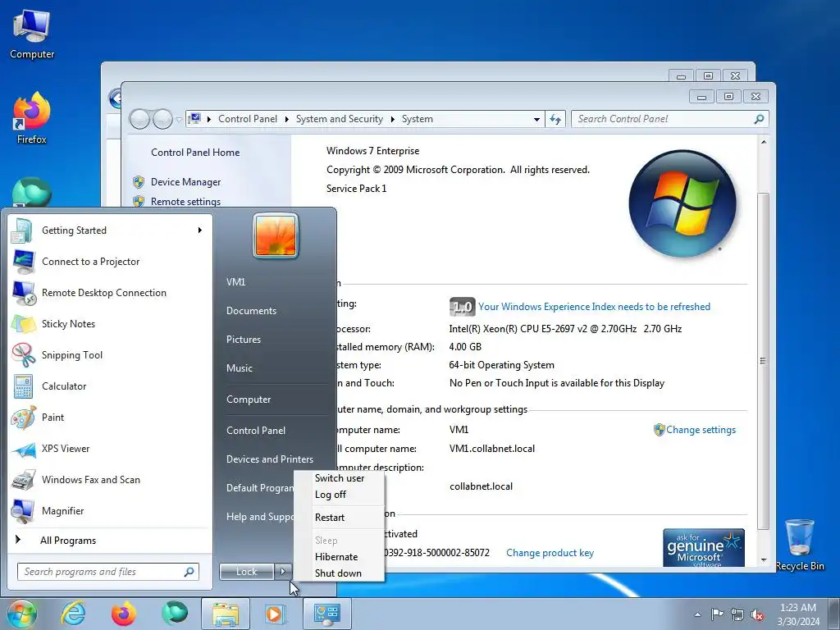Image resolution: width=840 pixels, height=630 pixels.
Task: Select Hibernate from power menu
Action: (x=336, y=557)
